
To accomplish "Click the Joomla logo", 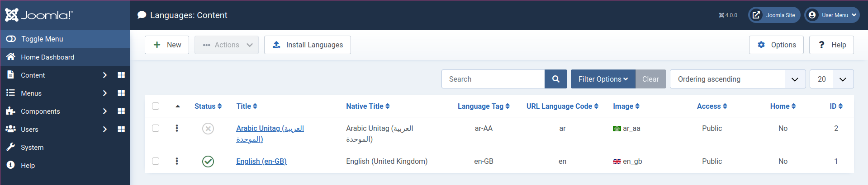I will (39, 15).
